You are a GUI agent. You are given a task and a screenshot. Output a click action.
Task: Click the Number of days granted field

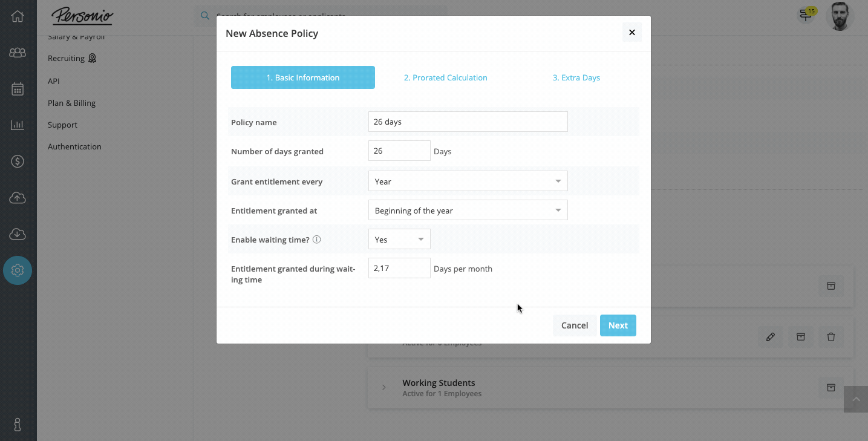[399, 151]
